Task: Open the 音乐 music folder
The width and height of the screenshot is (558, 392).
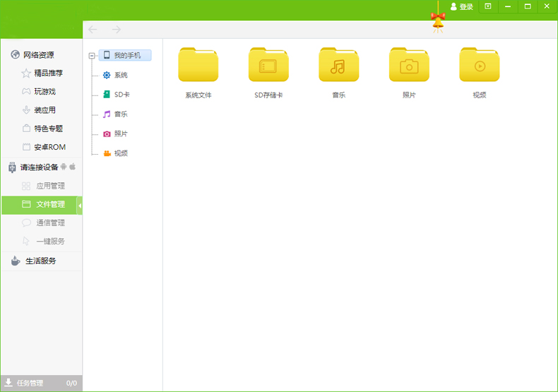Action: click(338, 66)
